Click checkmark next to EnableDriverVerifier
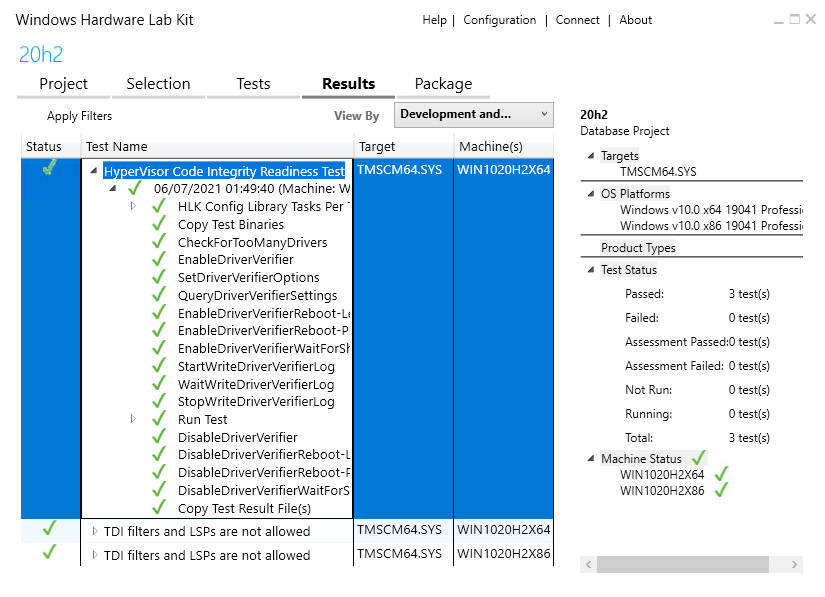 pyautogui.click(x=159, y=259)
